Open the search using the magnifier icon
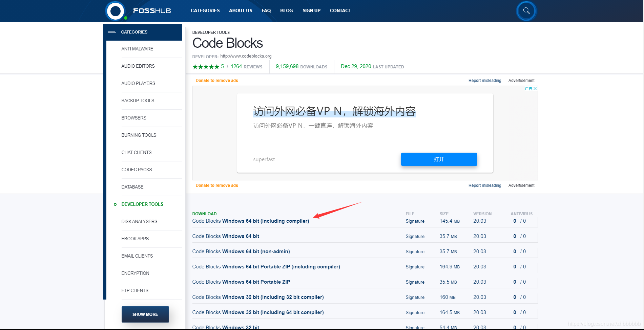Screen dimensions: 644x330 [x=526, y=10]
